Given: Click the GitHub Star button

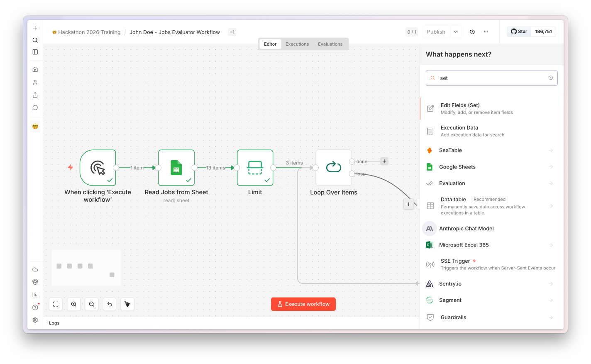Looking at the screenshot, I should [519, 32].
